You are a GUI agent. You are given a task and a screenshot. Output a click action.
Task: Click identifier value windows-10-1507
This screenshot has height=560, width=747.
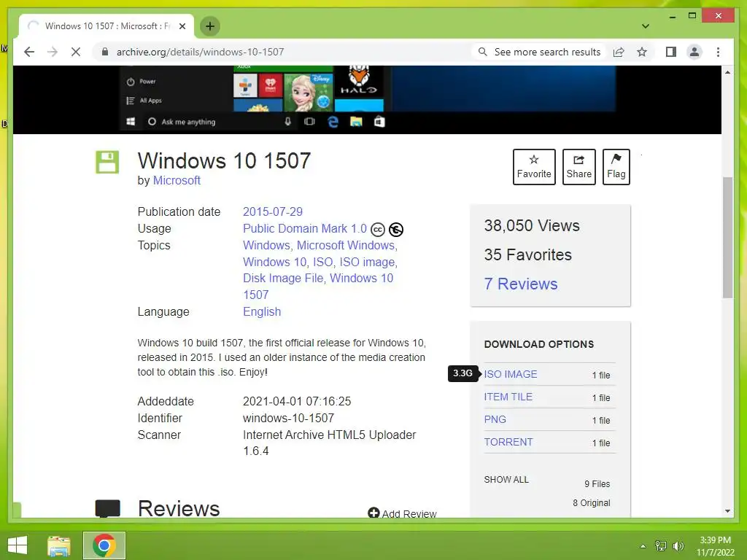pyautogui.click(x=288, y=418)
